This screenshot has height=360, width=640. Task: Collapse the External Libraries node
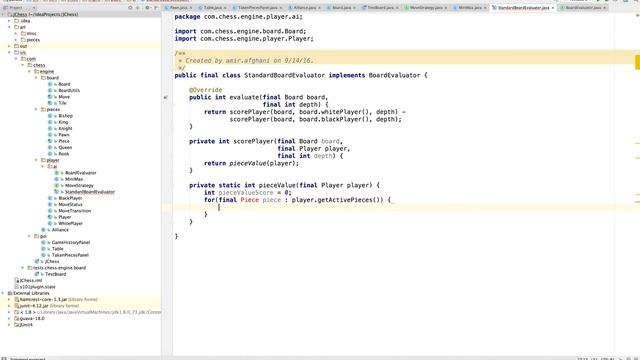pyautogui.click(x=3, y=293)
